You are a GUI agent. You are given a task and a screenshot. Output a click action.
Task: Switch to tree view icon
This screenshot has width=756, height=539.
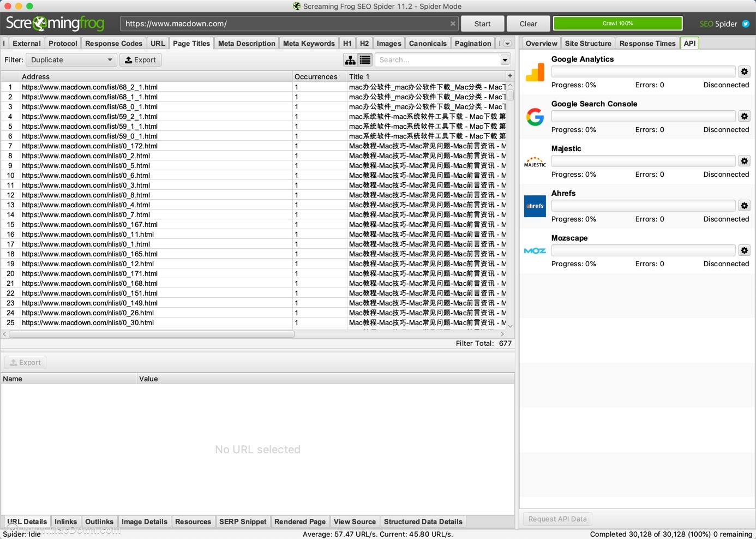point(350,60)
